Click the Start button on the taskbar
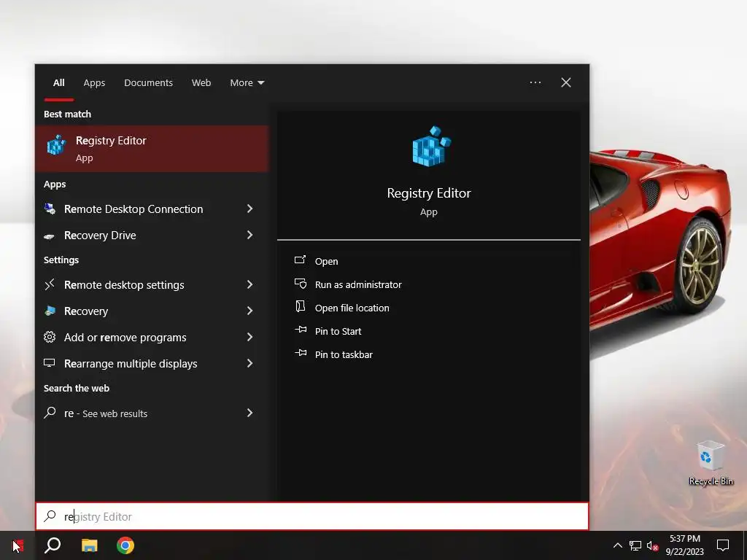747x560 pixels. point(18,545)
